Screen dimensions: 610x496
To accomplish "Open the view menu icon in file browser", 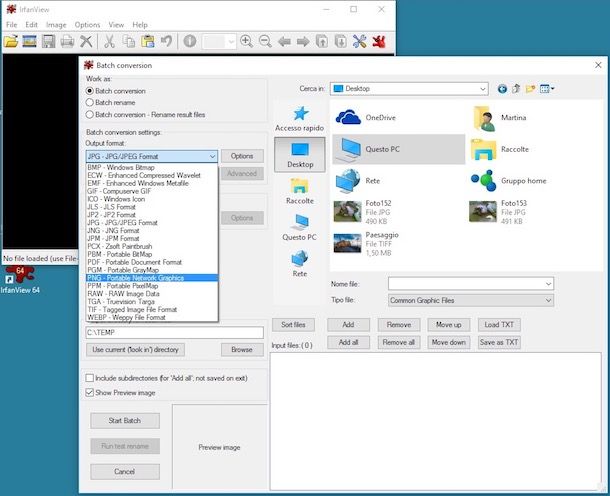I will click(x=547, y=89).
